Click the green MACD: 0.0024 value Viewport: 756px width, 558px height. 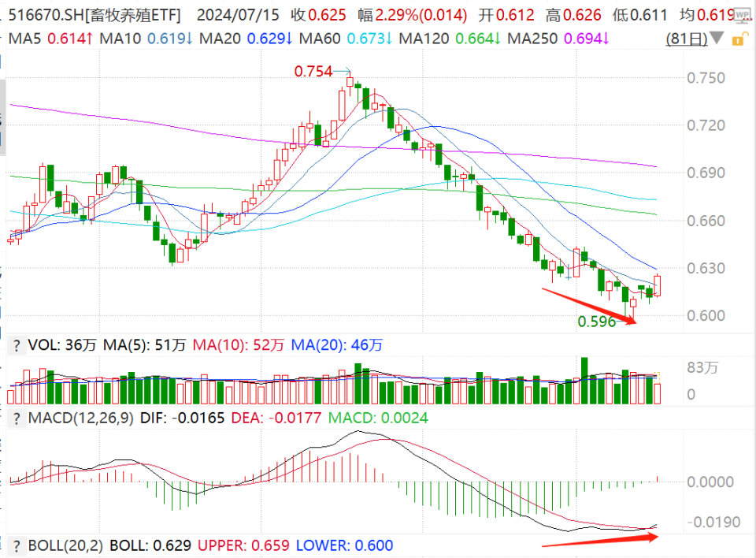pyautogui.click(x=378, y=418)
